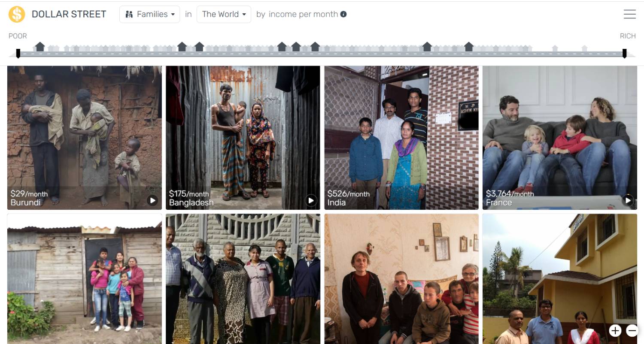Click the first dark house marker near POOR
The image size is (644, 344).
(40, 47)
